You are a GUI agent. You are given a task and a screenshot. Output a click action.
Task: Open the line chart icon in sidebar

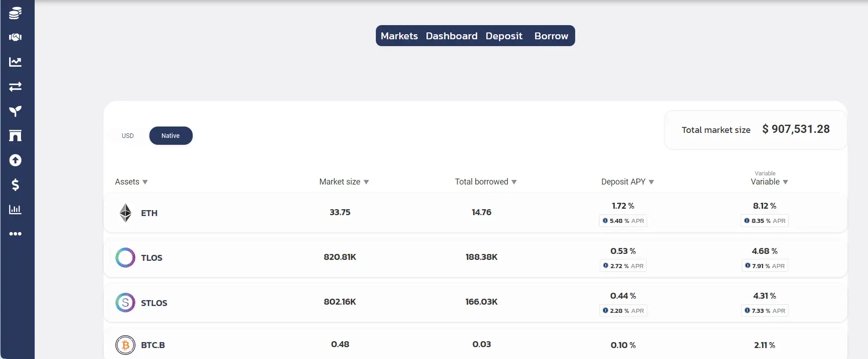coord(15,62)
